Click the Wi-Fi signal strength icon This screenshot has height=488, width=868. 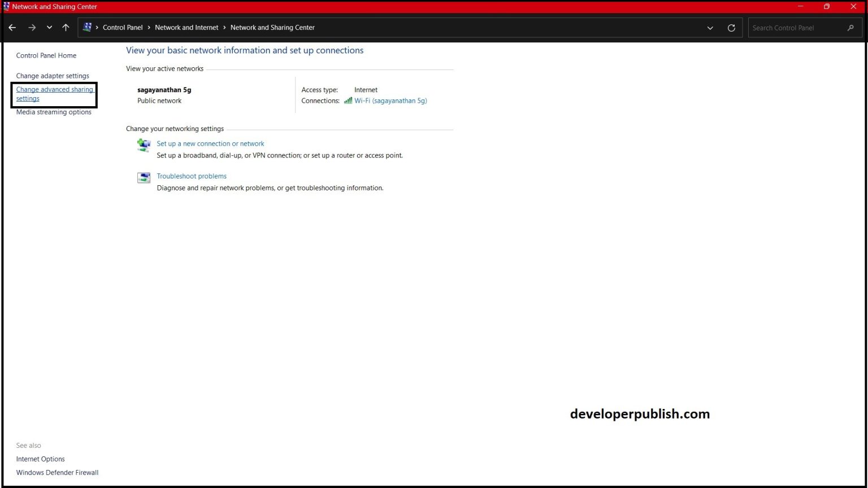point(348,101)
